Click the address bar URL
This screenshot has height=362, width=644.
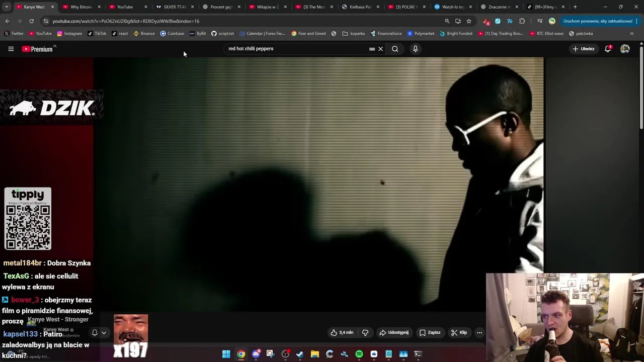coord(126,21)
